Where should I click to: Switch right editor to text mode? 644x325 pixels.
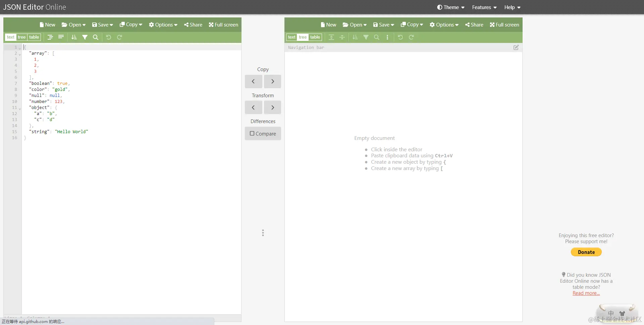coord(292,37)
